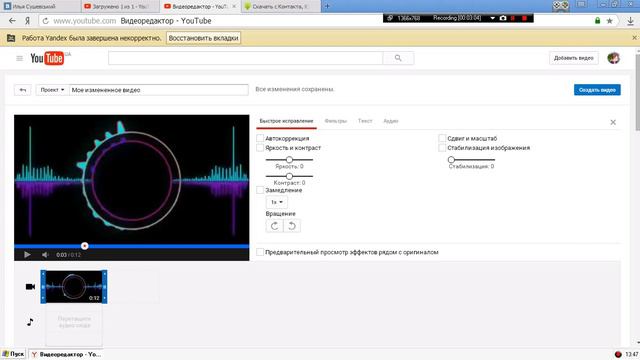The width and height of the screenshot is (640, 360).
Task: Switch to the Быстрое исправление tab
Action: (286, 121)
